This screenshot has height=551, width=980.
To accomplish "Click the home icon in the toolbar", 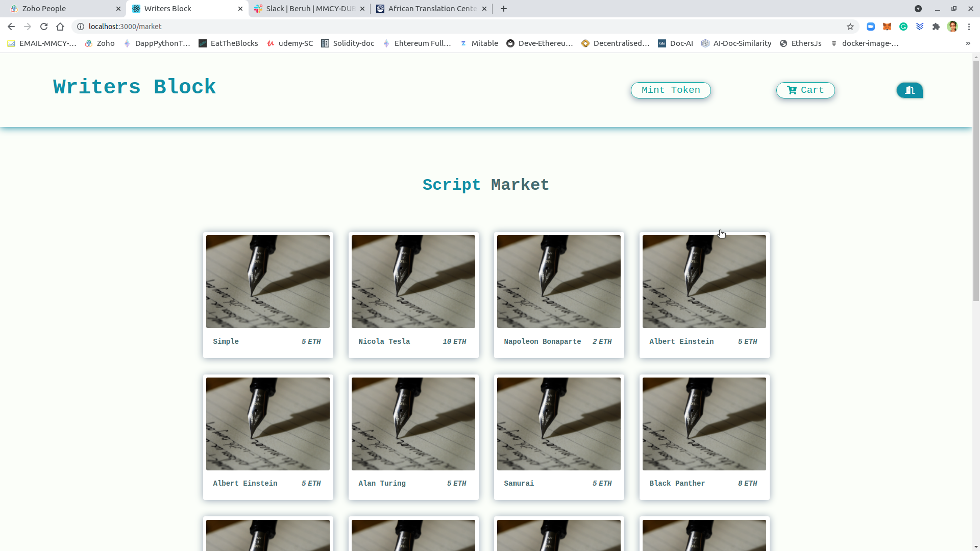I will coord(60,27).
